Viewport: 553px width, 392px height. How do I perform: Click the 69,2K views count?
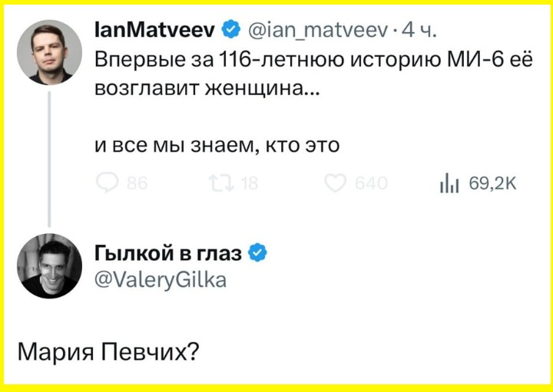(x=492, y=183)
